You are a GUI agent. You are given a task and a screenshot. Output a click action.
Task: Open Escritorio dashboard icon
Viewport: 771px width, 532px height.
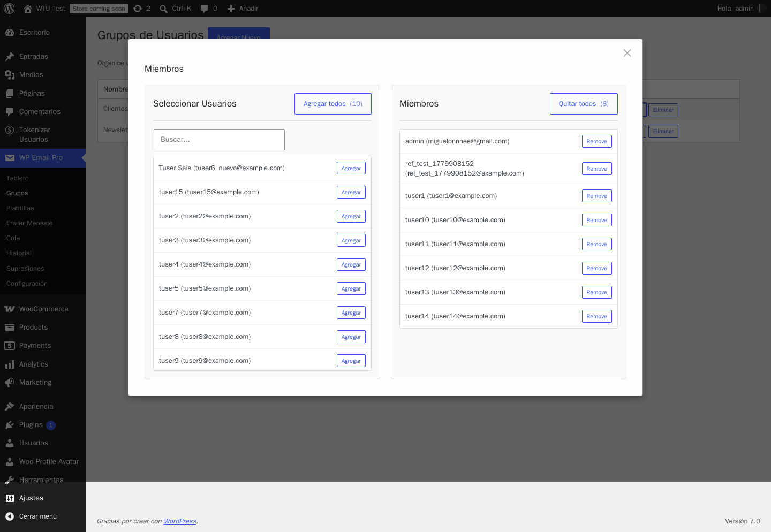(x=10, y=33)
